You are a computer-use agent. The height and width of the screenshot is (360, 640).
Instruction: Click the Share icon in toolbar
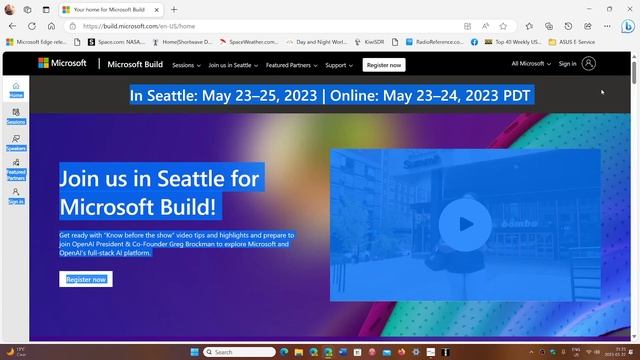click(588, 26)
